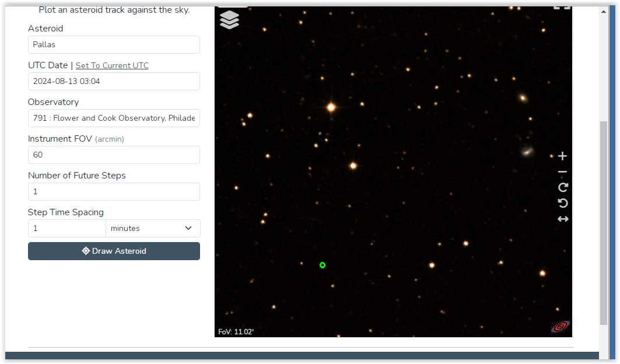
Task: Click the Instrument FOV (arcmin) label
Action: (76, 139)
